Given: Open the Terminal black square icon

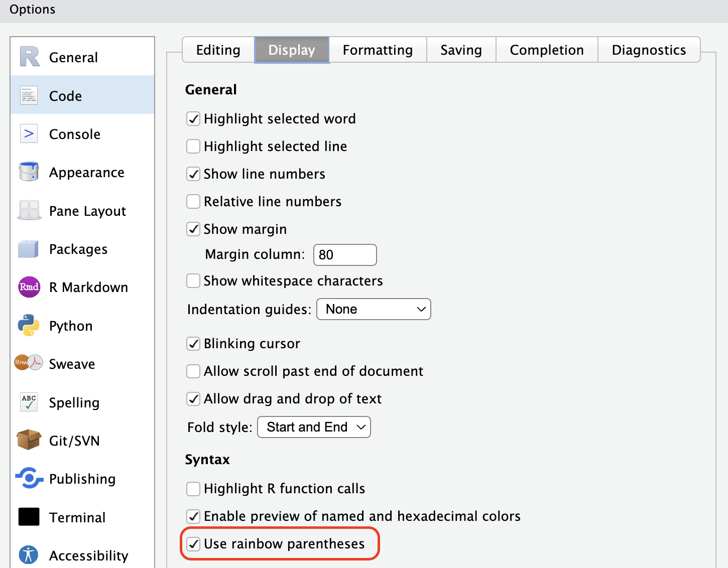Looking at the screenshot, I should [29, 517].
